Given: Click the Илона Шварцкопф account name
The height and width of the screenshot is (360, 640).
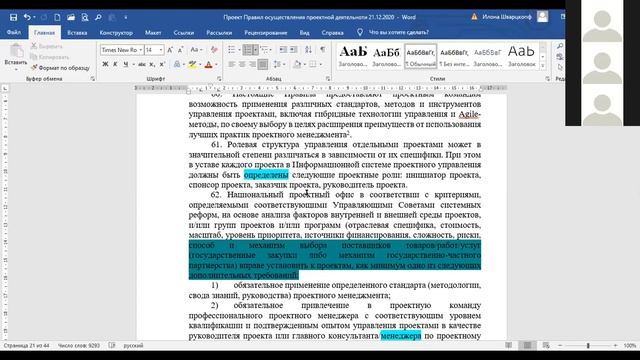Looking at the screenshot, I should (507, 17).
